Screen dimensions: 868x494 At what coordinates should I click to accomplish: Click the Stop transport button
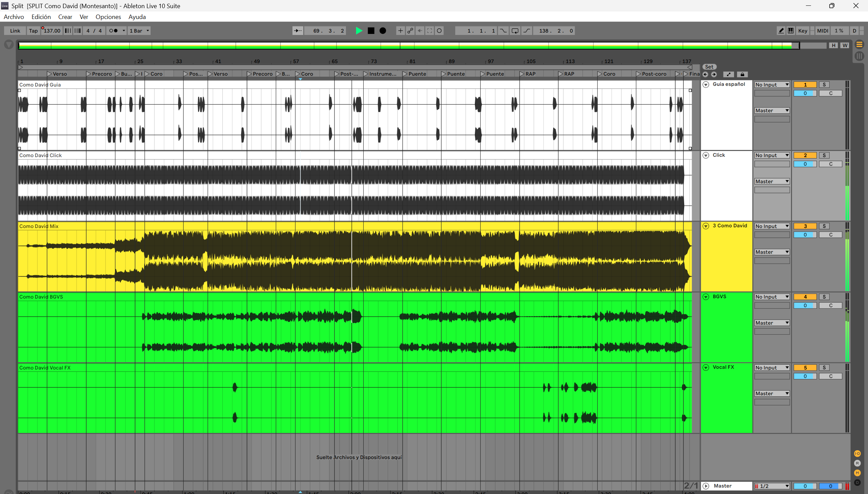point(371,31)
